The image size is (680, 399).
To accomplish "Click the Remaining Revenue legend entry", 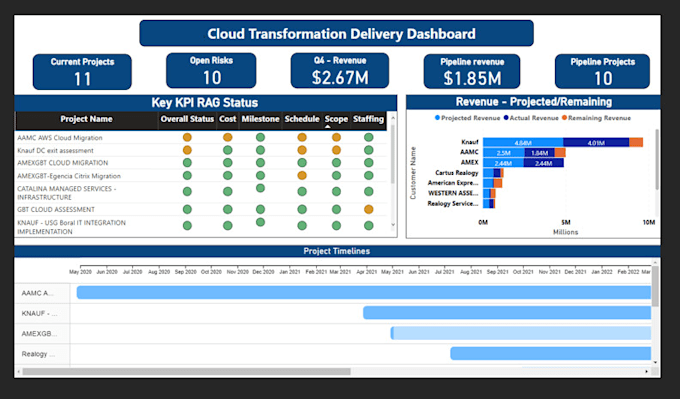I will [x=596, y=118].
